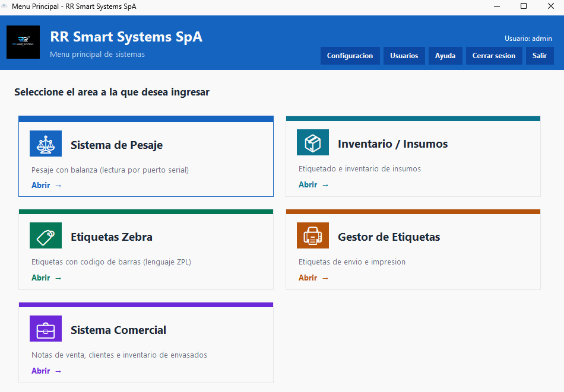Click the app icon in the title bar

(x=5, y=6)
